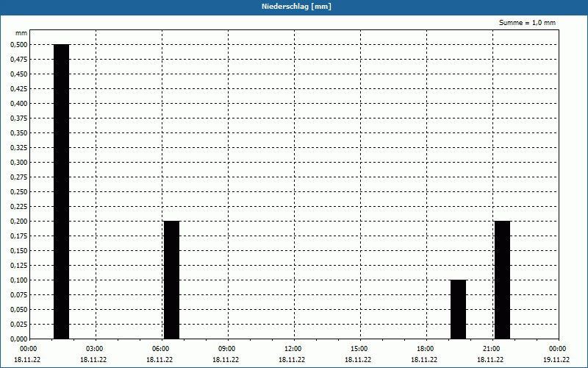The image size is (588, 368).
Task: Click the 18.11.22 date under 21:00
Action: point(490,360)
